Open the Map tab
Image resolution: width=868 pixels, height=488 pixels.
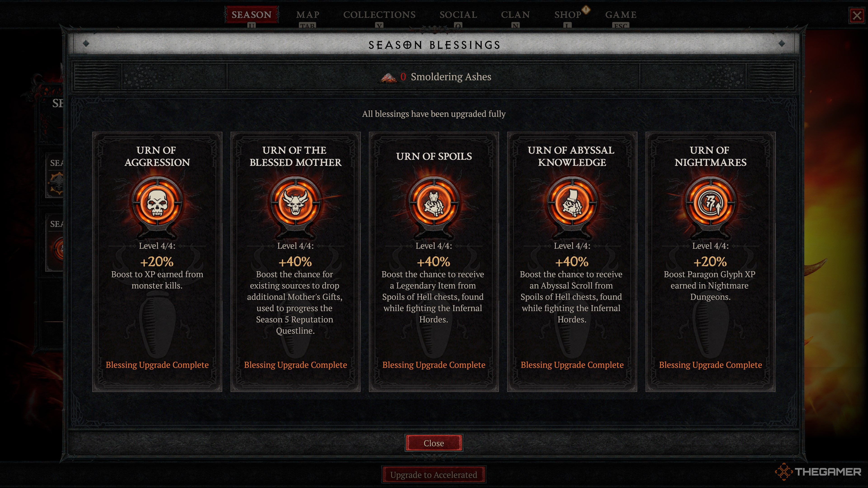pyautogui.click(x=308, y=14)
